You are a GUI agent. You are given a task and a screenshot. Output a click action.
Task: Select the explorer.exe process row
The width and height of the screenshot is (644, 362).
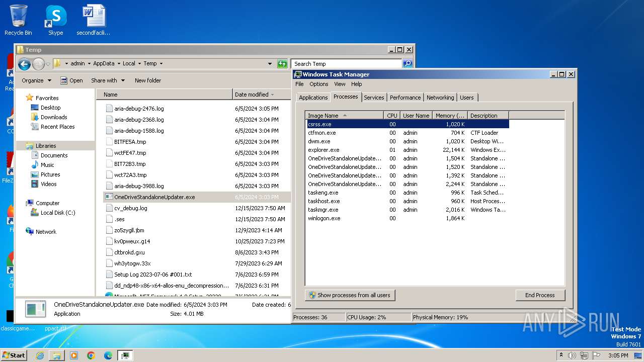pos(408,150)
